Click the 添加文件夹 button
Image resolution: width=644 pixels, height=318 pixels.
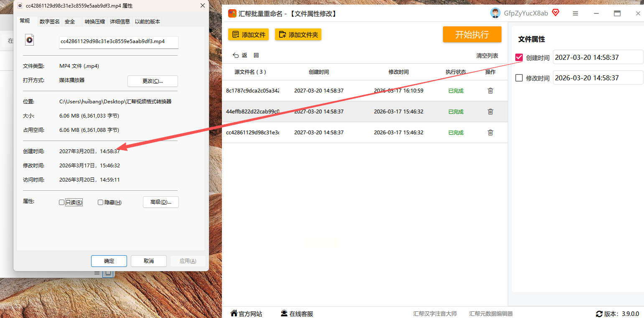(x=298, y=35)
